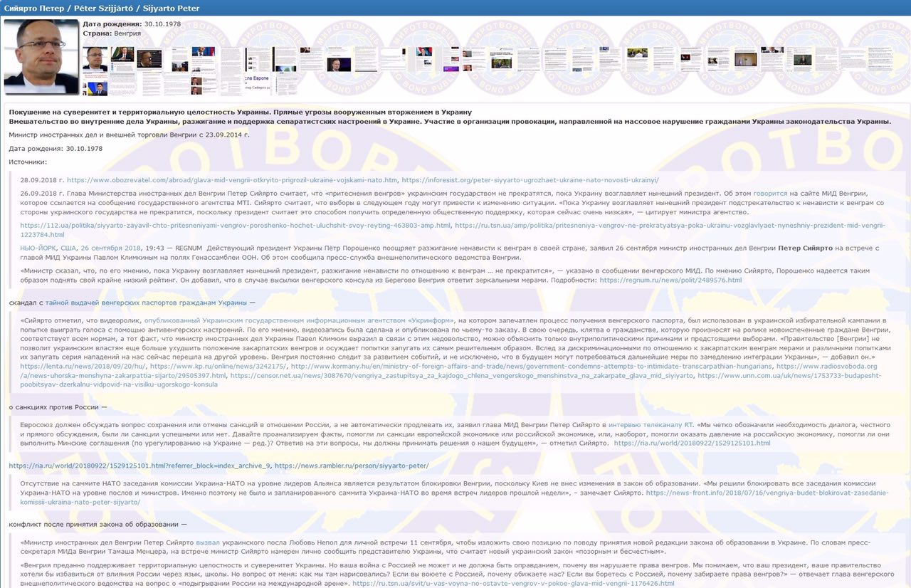Open the ria.ru link with referrer_block parameter
This screenshot has width=911, height=588.
click(139, 466)
